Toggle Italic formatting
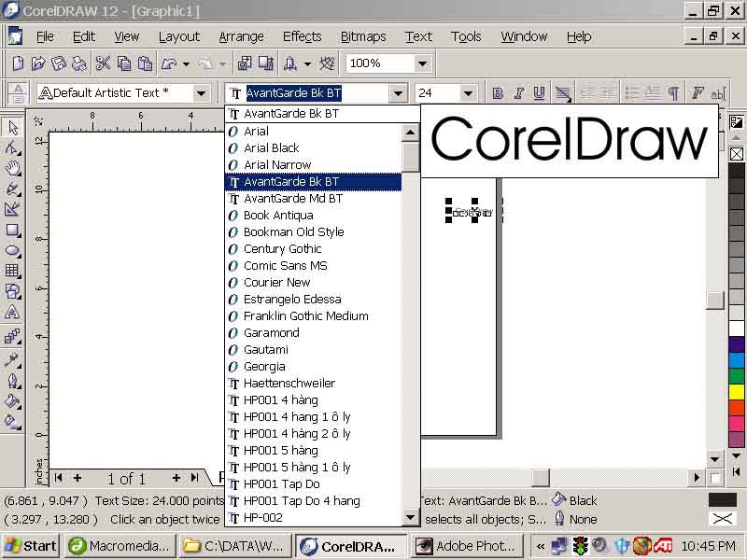747x560 pixels. click(x=519, y=93)
